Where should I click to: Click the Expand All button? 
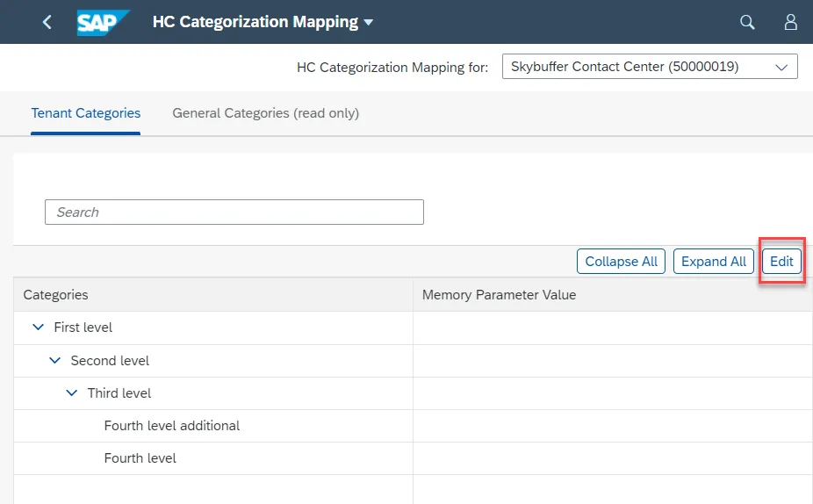click(714, 262)
